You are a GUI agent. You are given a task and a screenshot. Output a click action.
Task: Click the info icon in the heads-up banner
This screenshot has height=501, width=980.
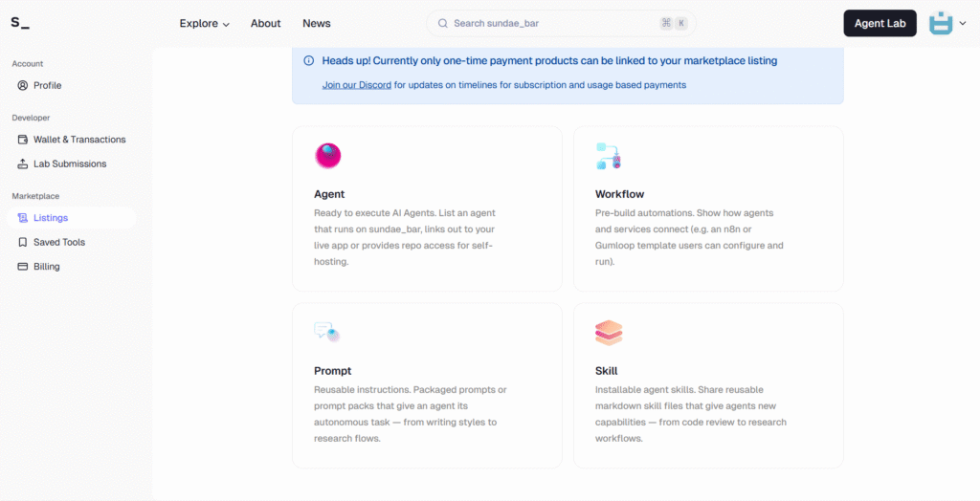coord(308,61)
